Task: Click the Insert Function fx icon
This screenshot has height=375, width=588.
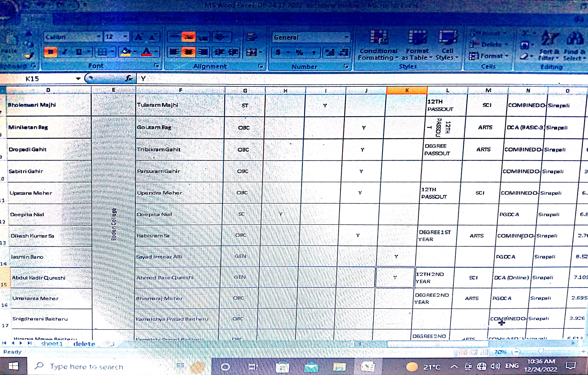Action: pyautogui.click(x=128, y=78)
